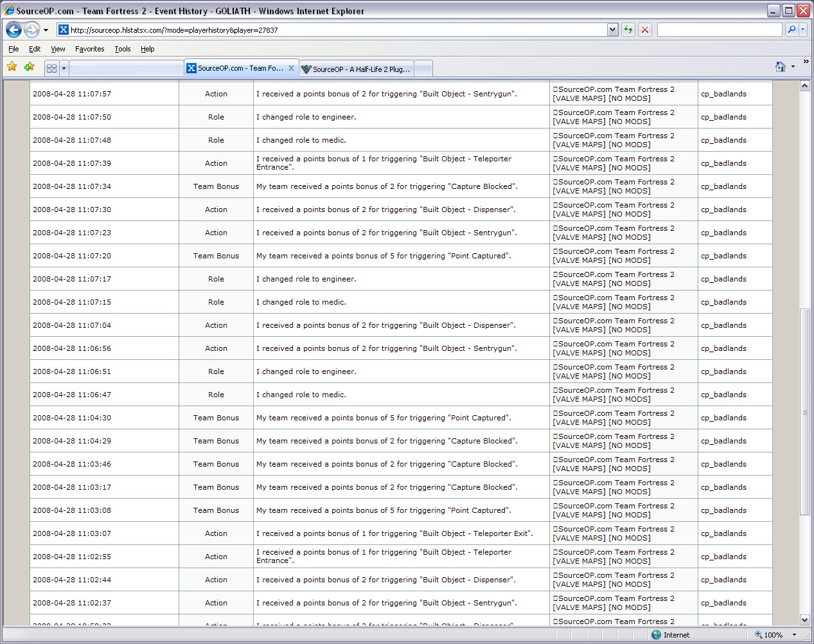Select the Point Captured description at 11:04:30
This screenshot has height=644, width=814.
pos(384,418)
